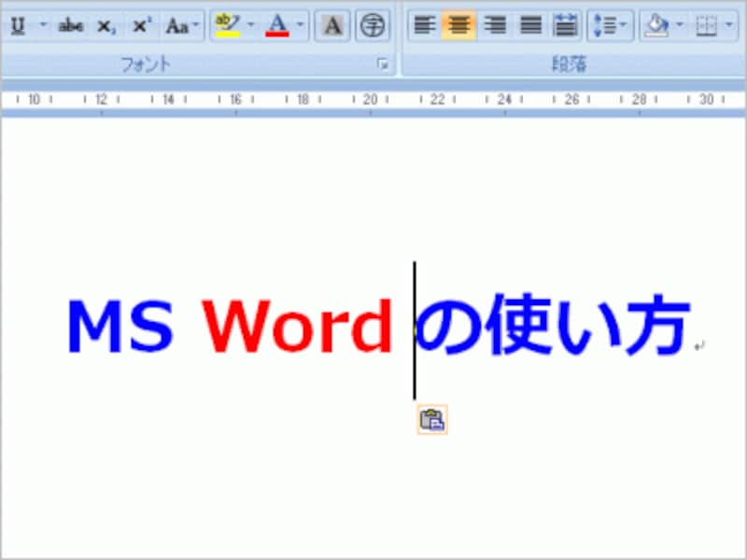Toggle center alignment
The image size is (747, 560).
458,25
